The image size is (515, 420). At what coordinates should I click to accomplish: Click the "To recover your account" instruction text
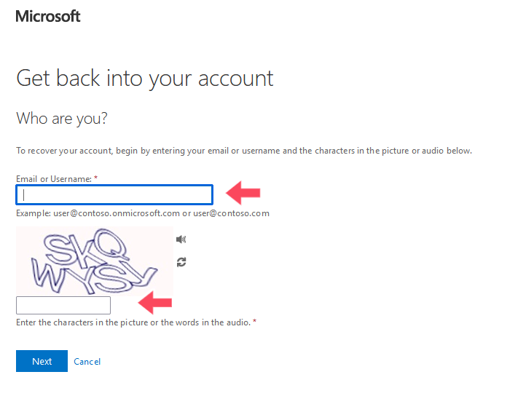[x=244, y=151]
